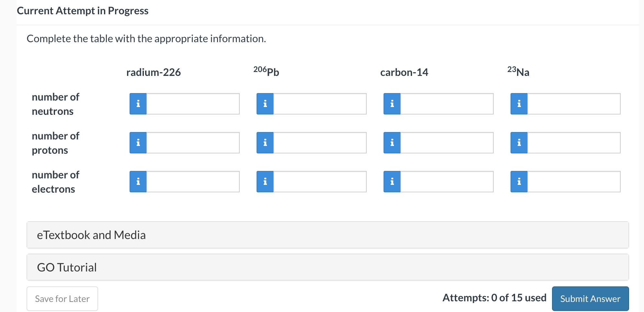Click info icon for carbon-14 neutrons
644x312 pixels.
click(392, 104)
